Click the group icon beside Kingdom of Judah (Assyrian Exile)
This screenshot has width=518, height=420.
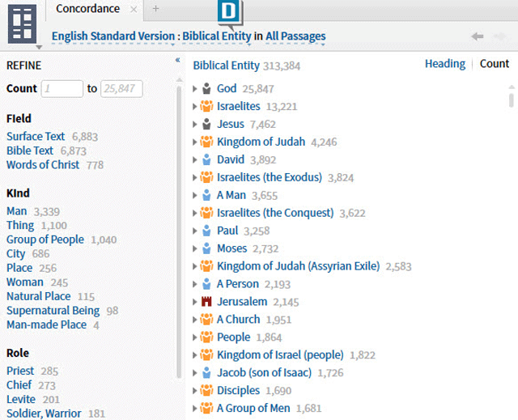[x=206, y=266]
